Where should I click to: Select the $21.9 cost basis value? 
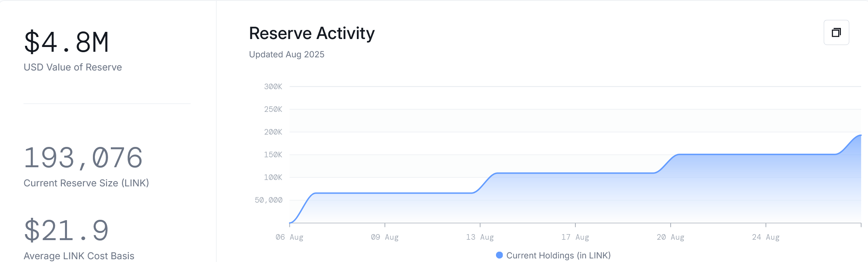[x=66, y=231]
